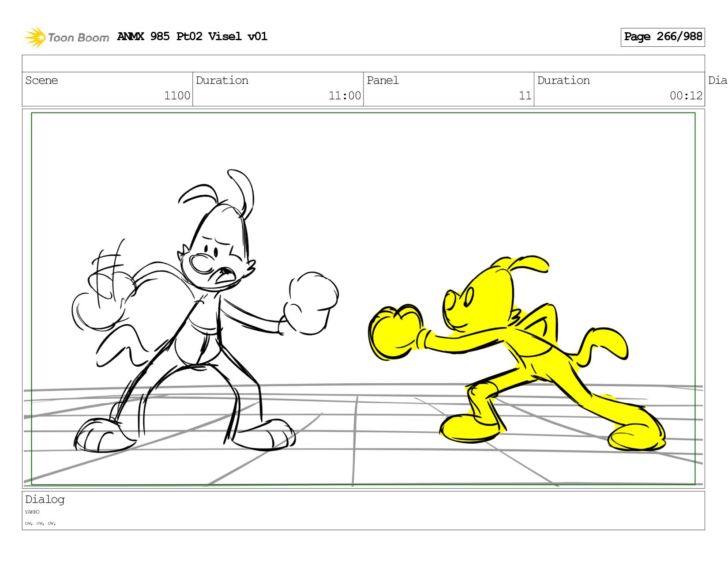
Task: Click the Toon Boom logo
Action: click(66, 37)
